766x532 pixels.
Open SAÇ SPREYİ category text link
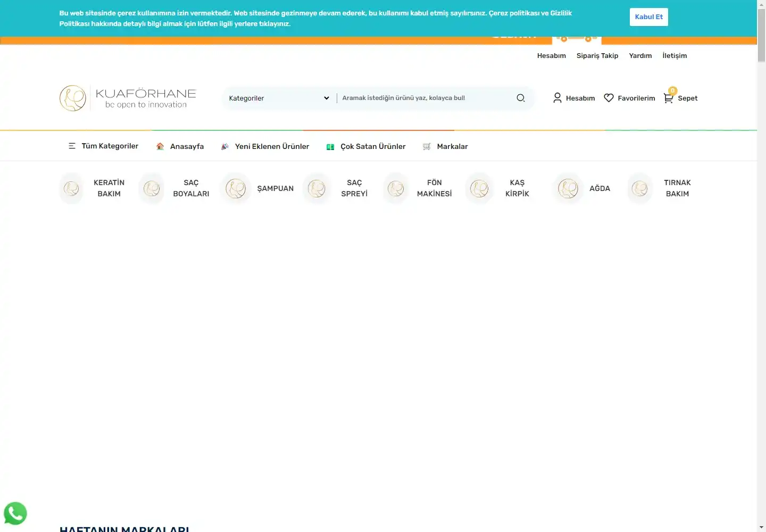pyautogui.click(x=354, y=188)
